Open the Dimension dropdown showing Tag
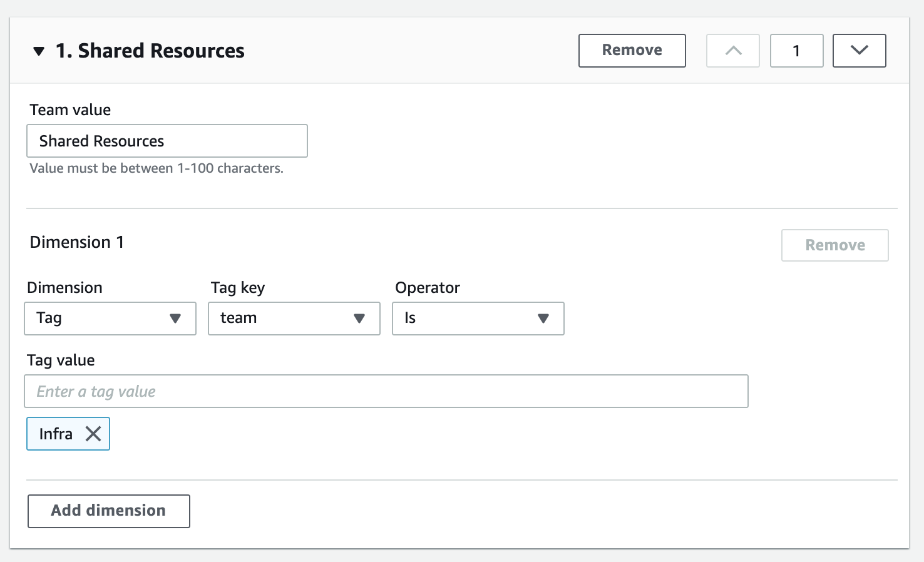The height and width of the screenshot is (562, 924). click(110, 319)
